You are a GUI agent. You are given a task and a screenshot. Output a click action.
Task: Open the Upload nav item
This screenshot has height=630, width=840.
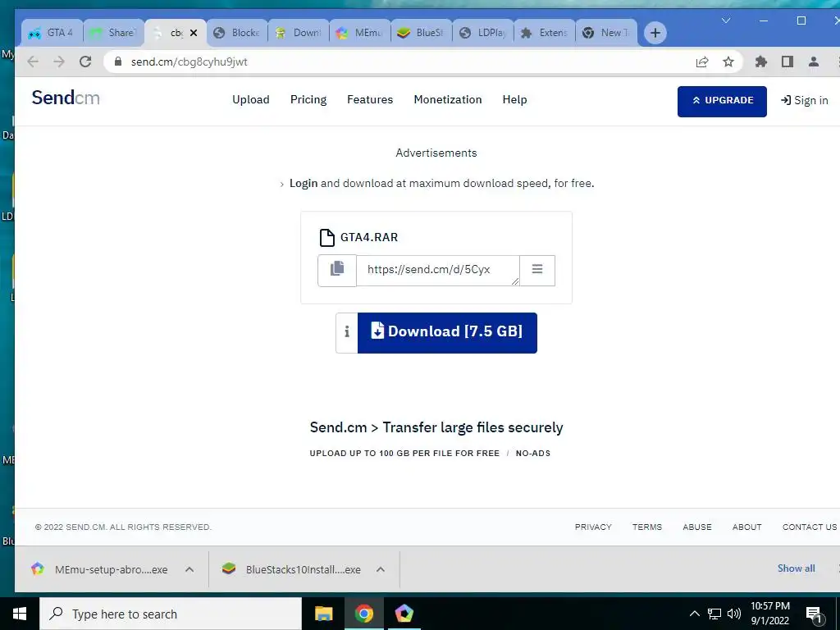point(251,99)
